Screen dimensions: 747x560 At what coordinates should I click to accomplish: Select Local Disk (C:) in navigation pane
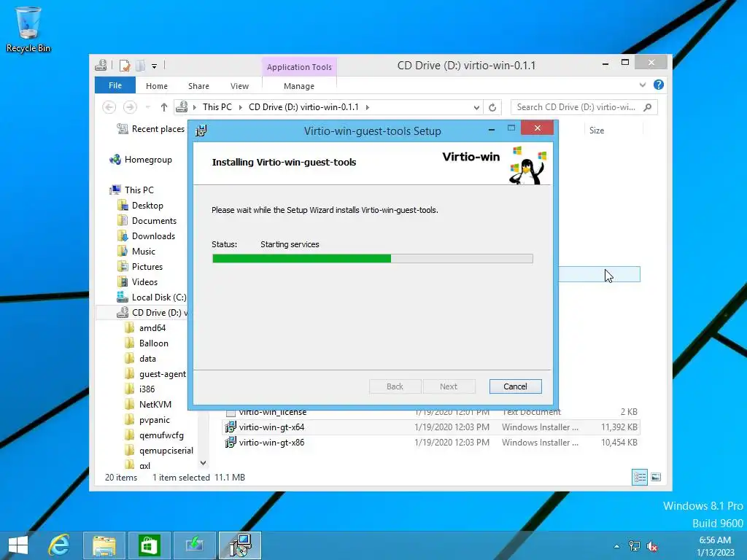point(152,297)
